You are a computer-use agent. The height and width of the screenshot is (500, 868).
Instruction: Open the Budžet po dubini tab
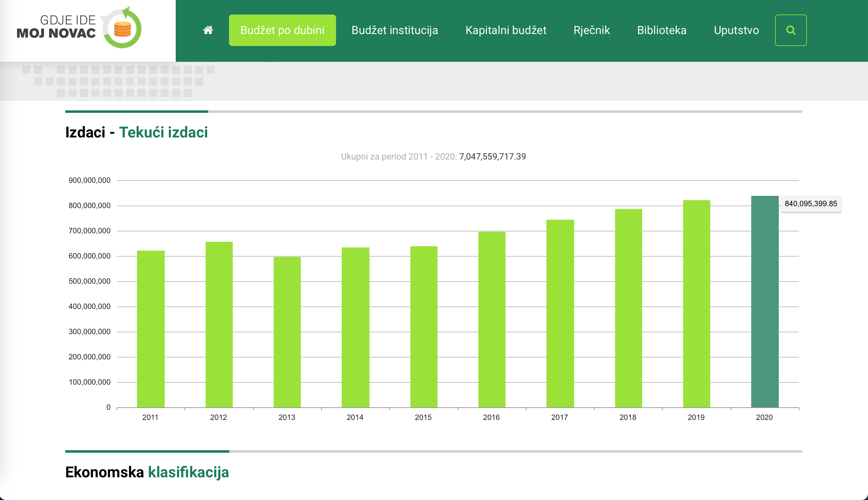click(282, 30)
